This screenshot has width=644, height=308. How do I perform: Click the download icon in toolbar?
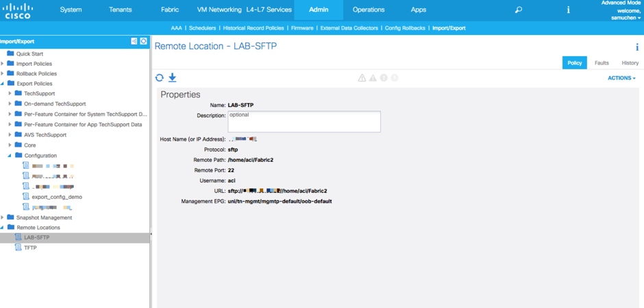point(172,78)
